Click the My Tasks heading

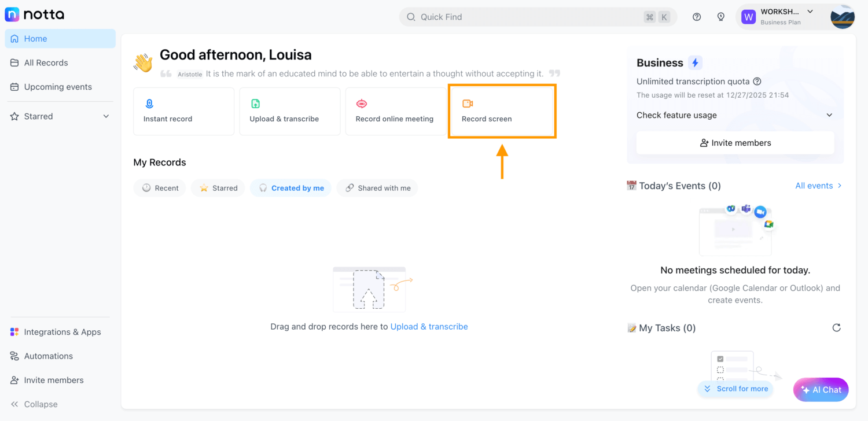click(x=661, y=328)
